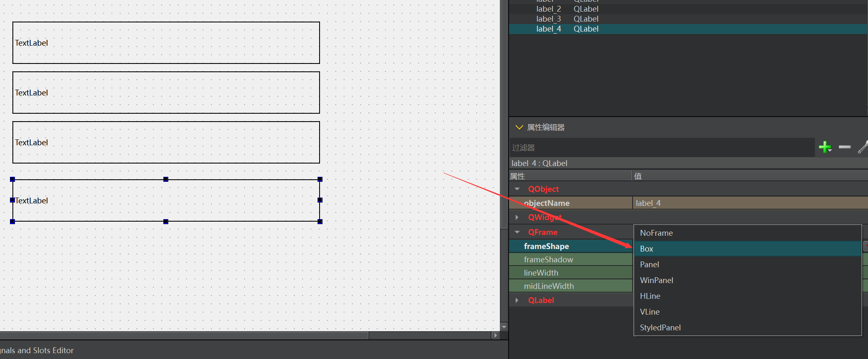Pick Panel from the frameShape options

pyautogui.click(x=748, y=264)
